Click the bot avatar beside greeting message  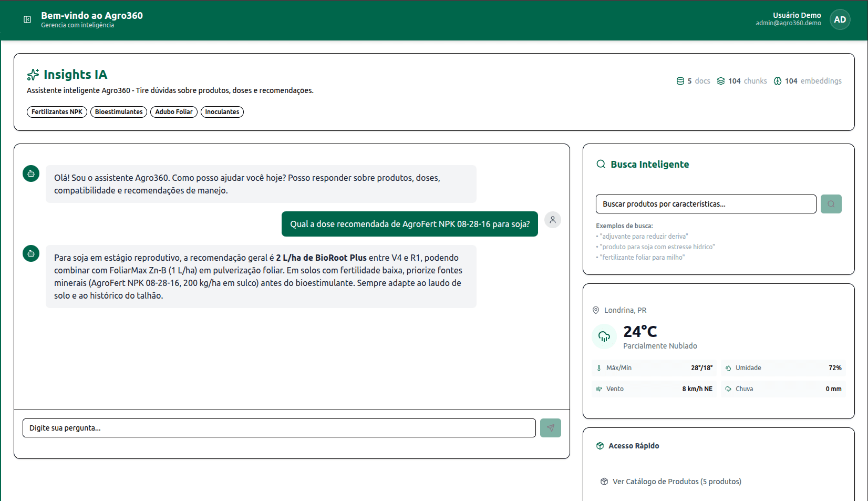31,173
